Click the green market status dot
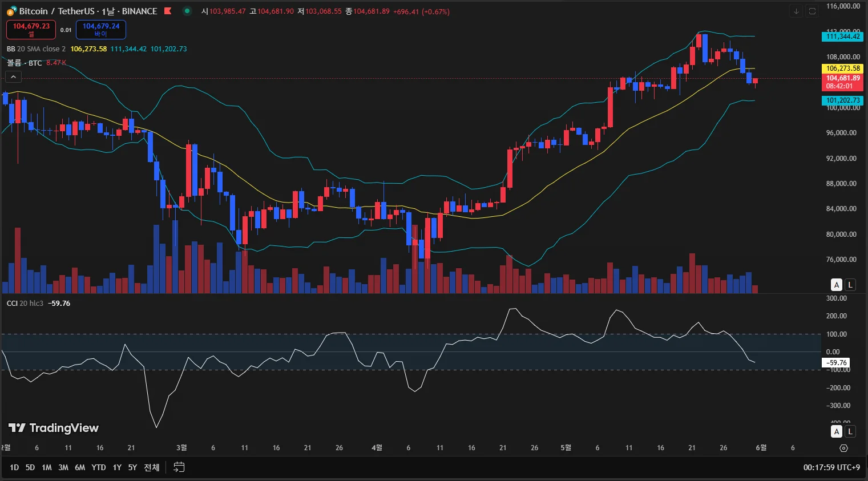This screenshot has width=868, height=481. coord(187,11)
